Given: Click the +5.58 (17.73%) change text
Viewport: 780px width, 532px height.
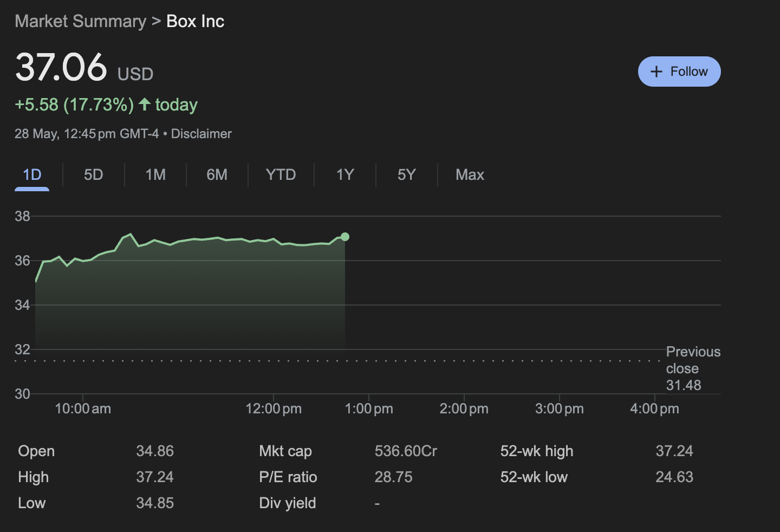Looking at the screenshot, I should 74,105.
